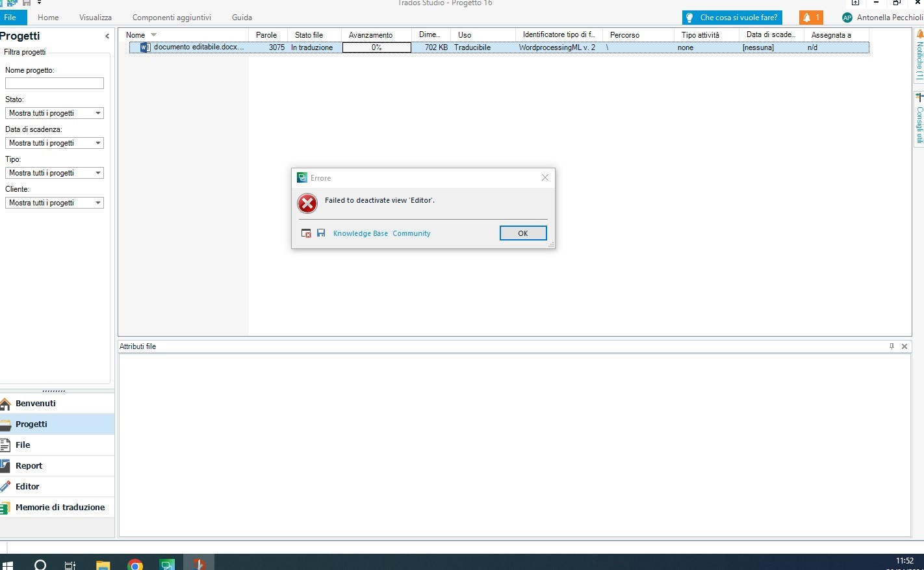The height and width of the screenshot is (570, 924).
Task: Click the taskbar clock showing 11:52
Action: click(905, 561)
